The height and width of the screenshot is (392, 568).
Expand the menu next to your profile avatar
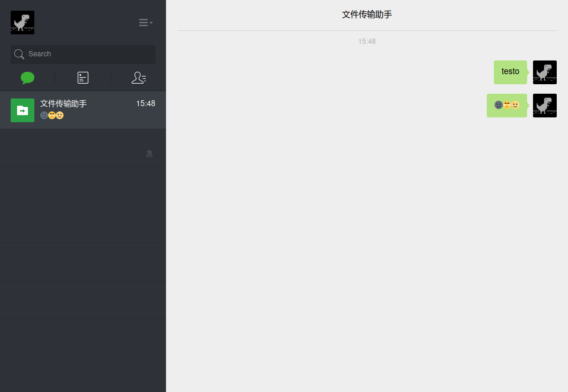(145, 22)
